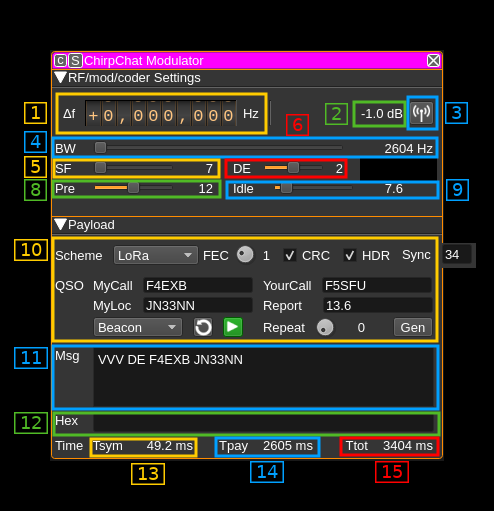
Task: Click the FEC dial knob
Action: coord(245,255)
